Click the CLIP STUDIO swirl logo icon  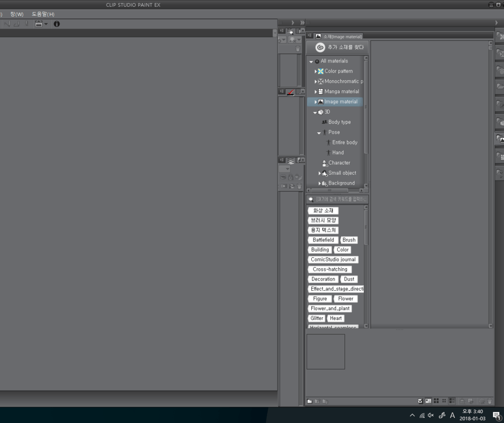click(x=320, y=47)
